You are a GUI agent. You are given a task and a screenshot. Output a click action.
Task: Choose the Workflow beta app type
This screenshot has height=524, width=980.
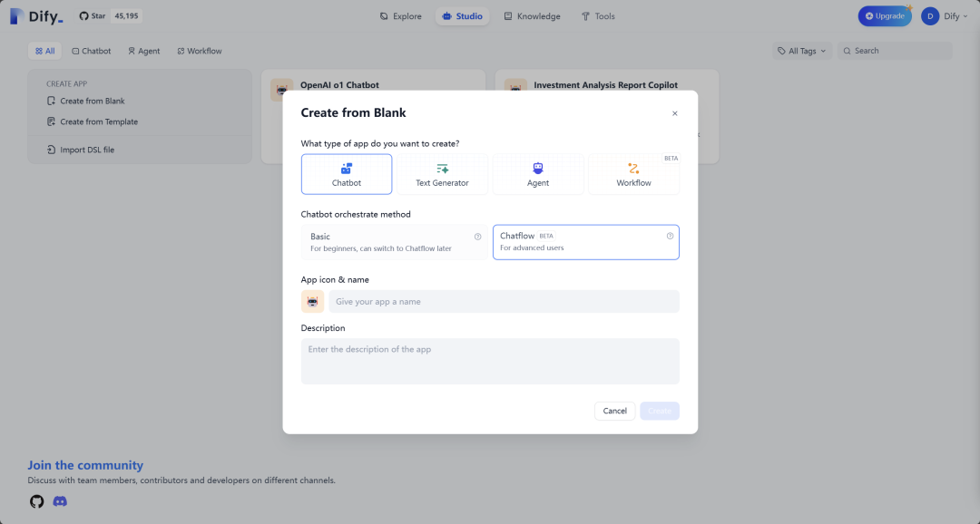(633, 174)
